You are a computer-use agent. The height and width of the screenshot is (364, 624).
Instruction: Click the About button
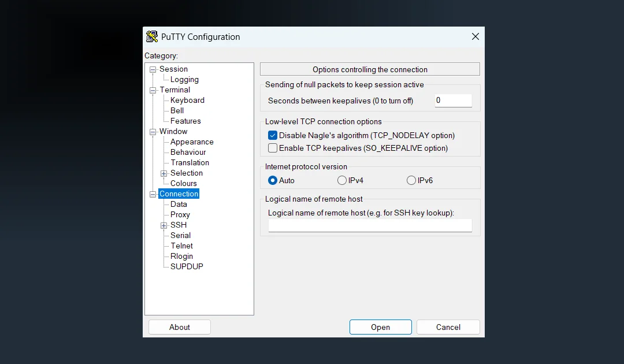click(x=180, y=327)
